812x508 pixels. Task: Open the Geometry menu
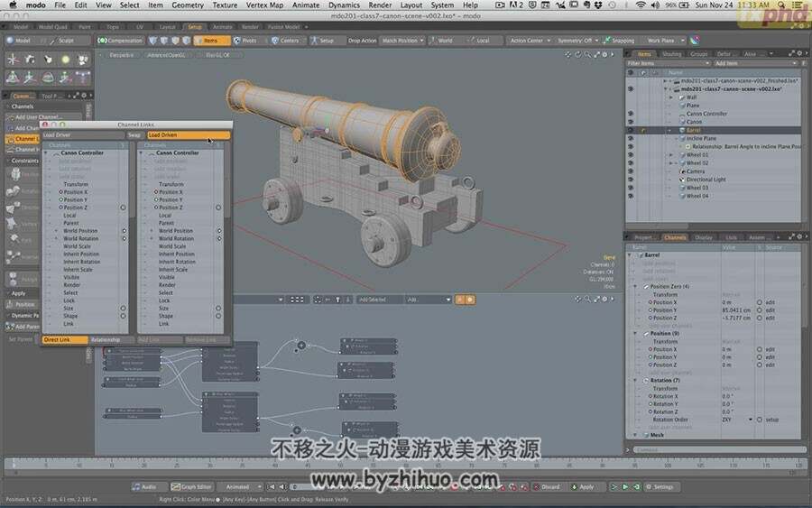pyautogui.click(x=188, y=5)
